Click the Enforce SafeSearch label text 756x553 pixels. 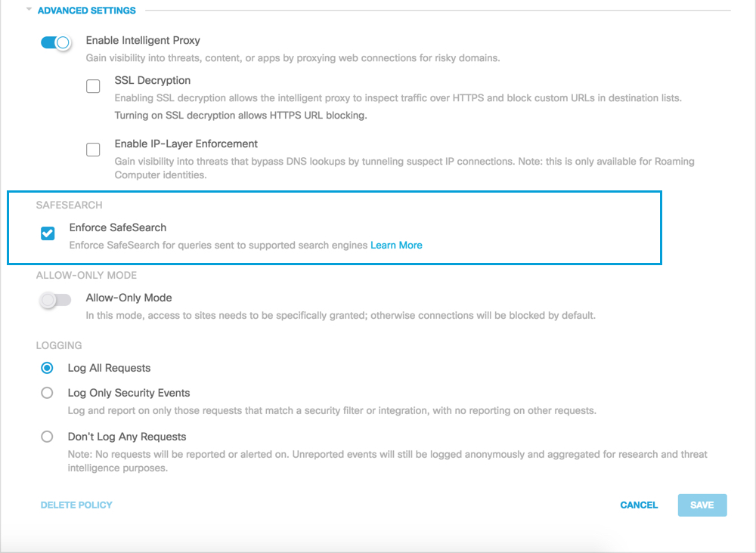(118, 227)
